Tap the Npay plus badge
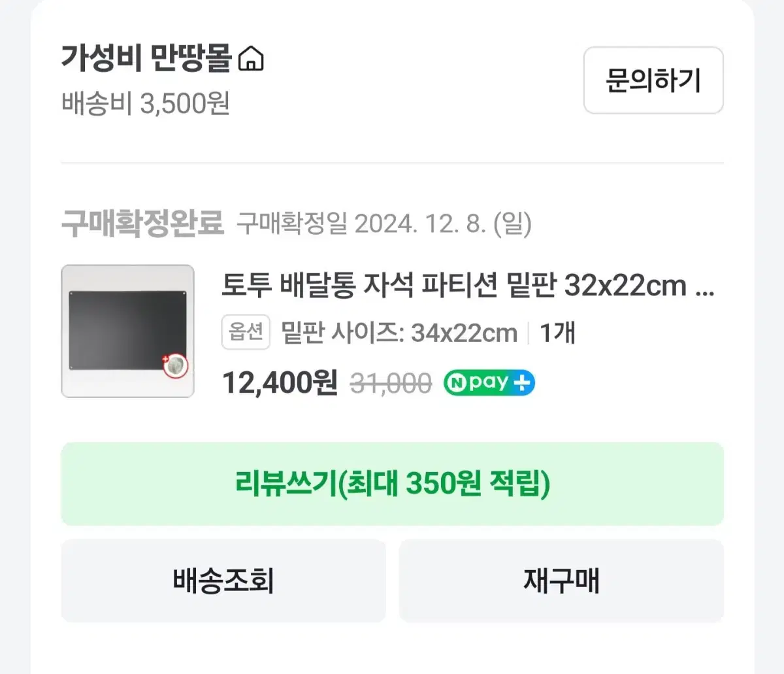 pyautogui.click(x=489, y=382)
